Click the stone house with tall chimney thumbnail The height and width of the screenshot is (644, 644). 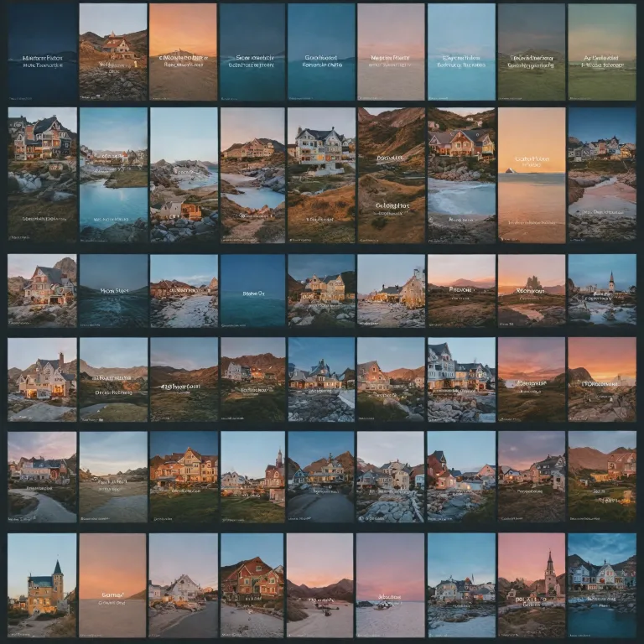tap(391, 290)
